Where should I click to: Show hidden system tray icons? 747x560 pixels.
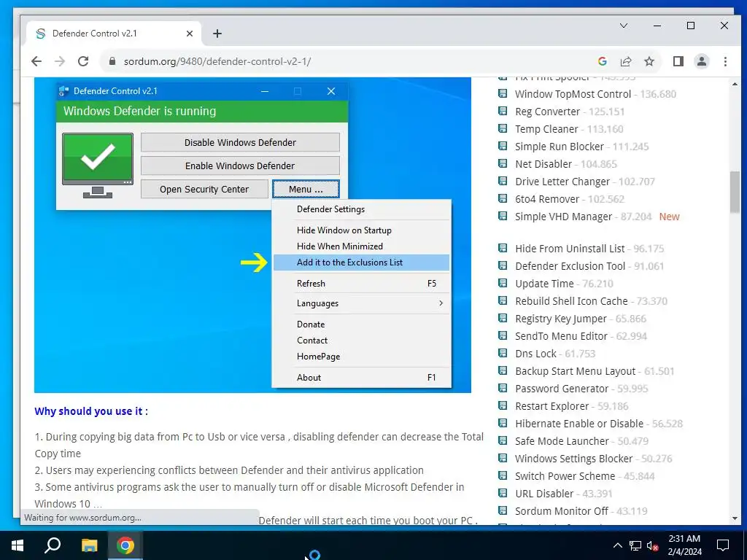(617, 545)
